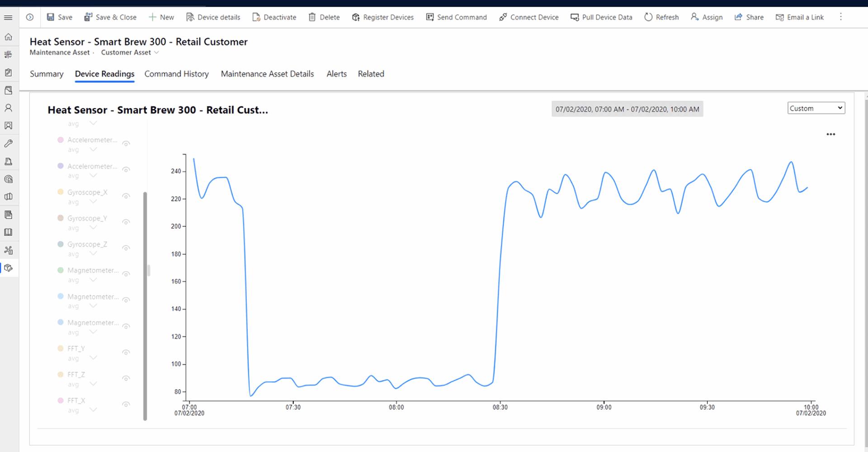Click Pull Device Data
The width and height of the screenshot is (868, 452).
click(x=601, y=17)
